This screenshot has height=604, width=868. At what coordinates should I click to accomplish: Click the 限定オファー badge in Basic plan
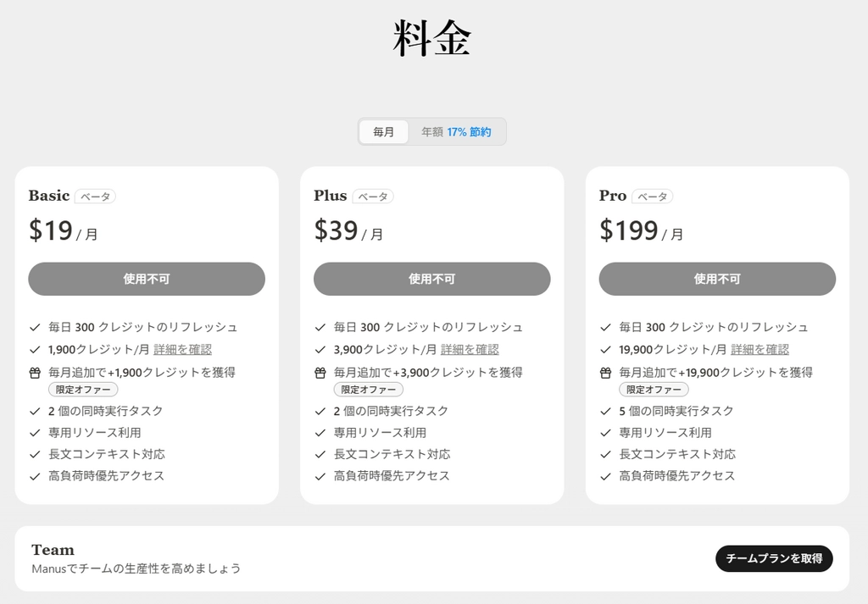click(x=83, y=390)
